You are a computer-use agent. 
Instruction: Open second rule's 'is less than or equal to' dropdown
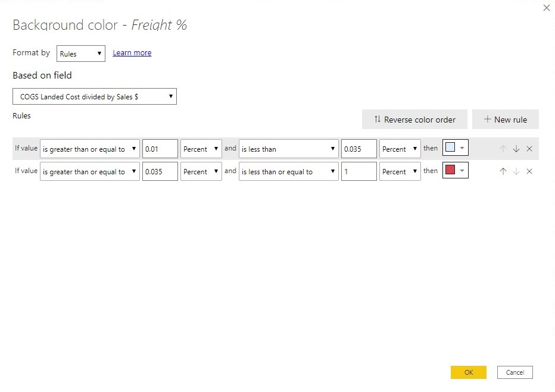coord(289,171)
